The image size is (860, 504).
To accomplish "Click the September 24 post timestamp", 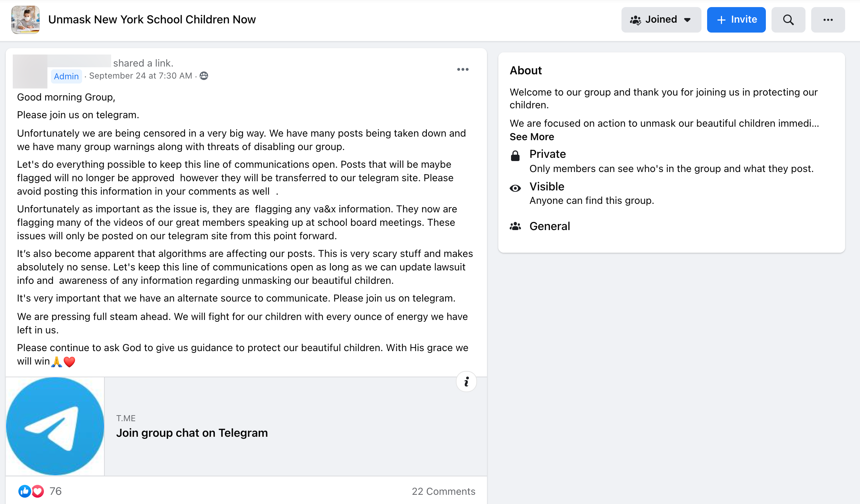I will pos(141,76).
